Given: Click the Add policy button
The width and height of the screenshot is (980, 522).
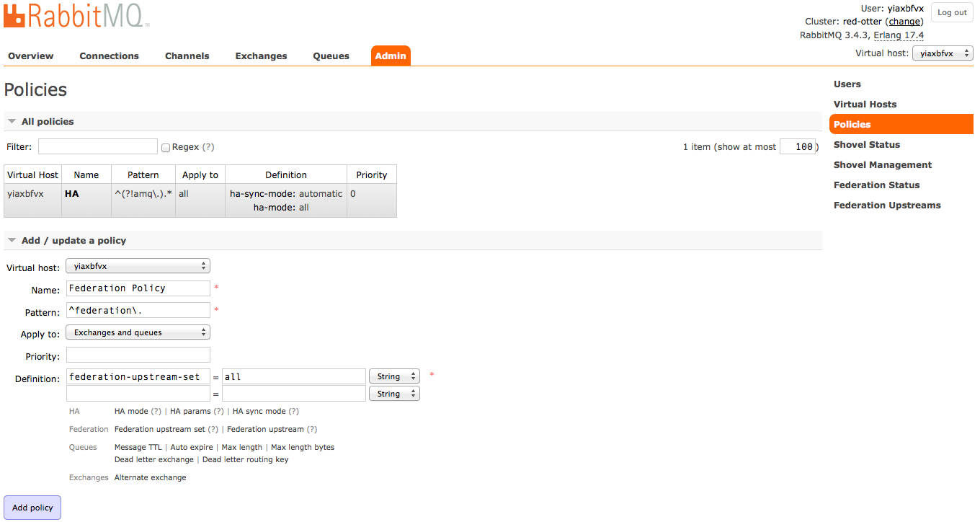Looking at the screenshot, I should tap(32, 508).
